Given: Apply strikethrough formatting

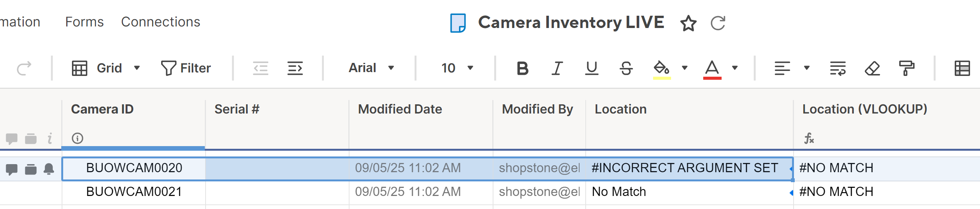Looking at the screenshot, I should click(626, 68).
